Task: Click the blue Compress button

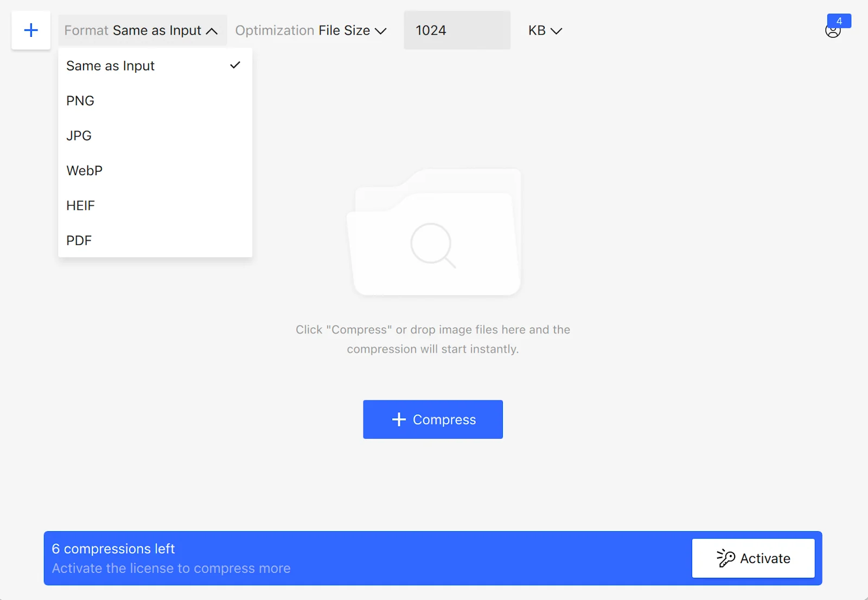Action: pos(433,419)
